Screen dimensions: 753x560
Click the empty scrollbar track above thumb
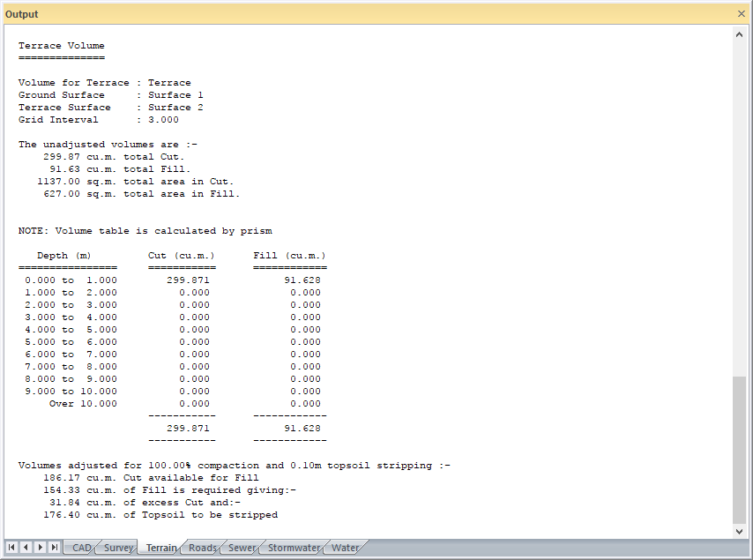(740, 203)
